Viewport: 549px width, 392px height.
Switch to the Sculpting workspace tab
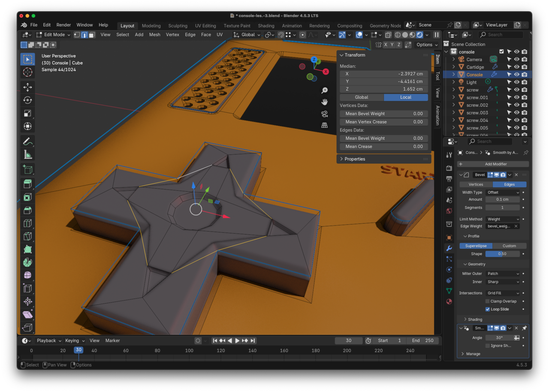pyautogui.click(x=178, y=26)
